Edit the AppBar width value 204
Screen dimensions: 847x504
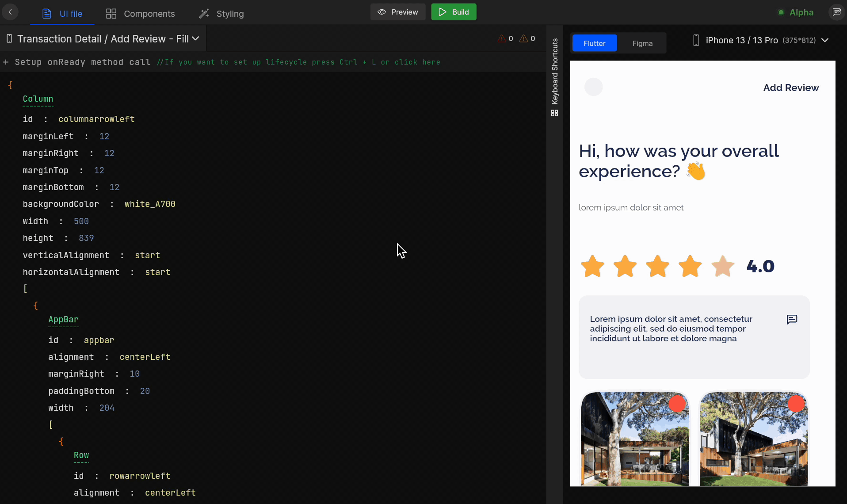107,408
